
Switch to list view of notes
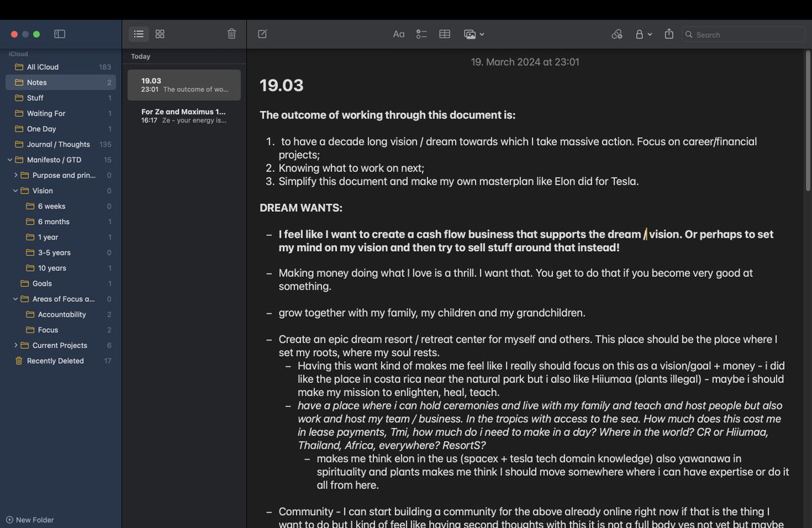click(x=139, y=34)
